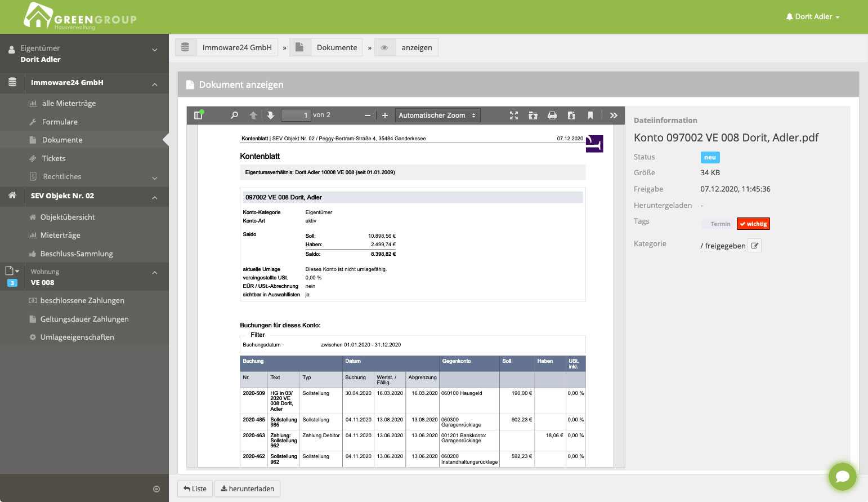Open the chat bubble widget
The image size is (868, 502).
[843, 477]
